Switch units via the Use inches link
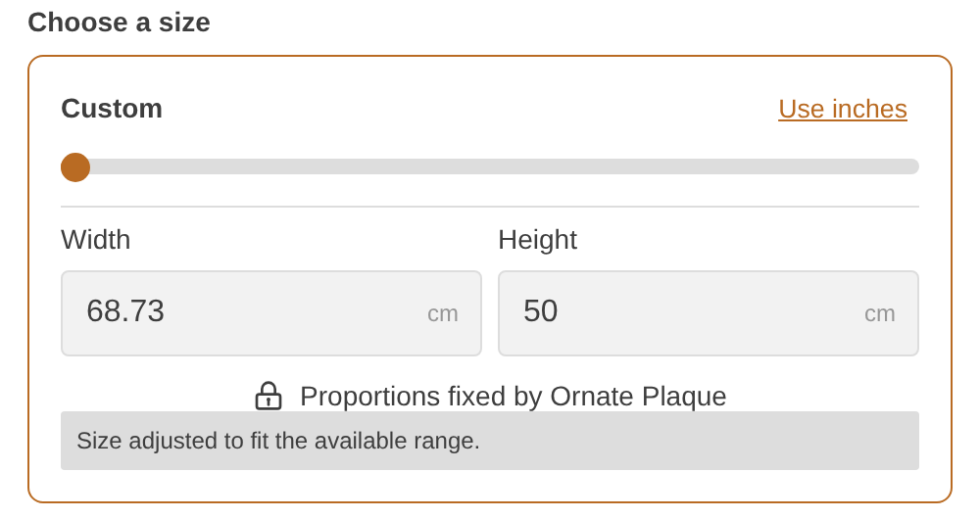980x519 pixels. click(843, 109)
